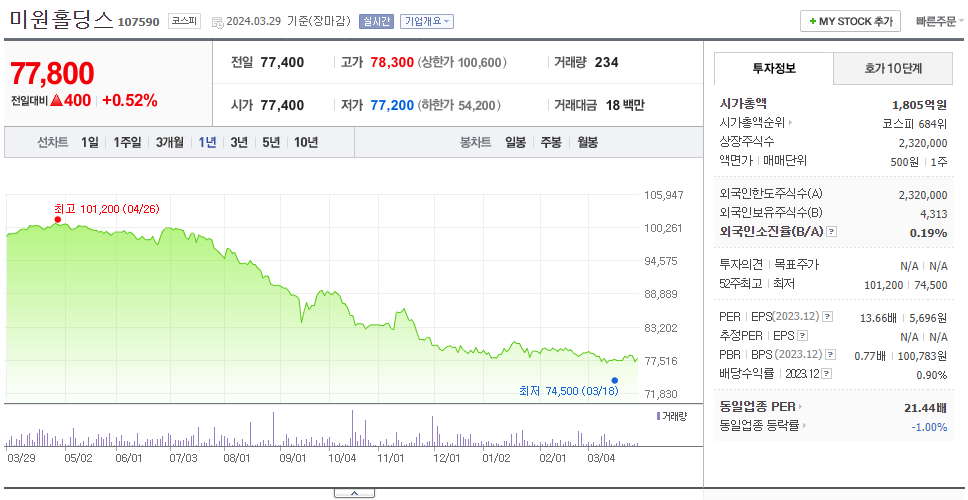The width and height of the screenshot is (968, 500).
Task: Select the 1년 line chart period
Action: coord(207,143)
